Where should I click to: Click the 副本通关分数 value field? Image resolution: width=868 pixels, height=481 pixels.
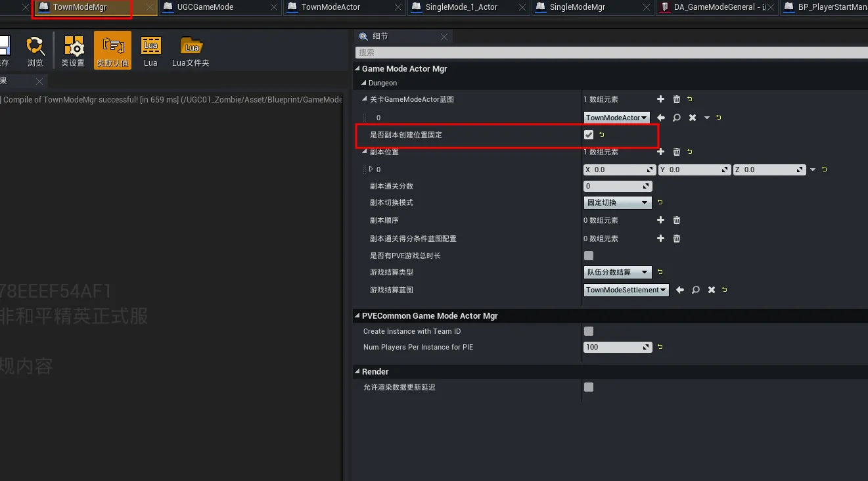click(x=618, y=186)
